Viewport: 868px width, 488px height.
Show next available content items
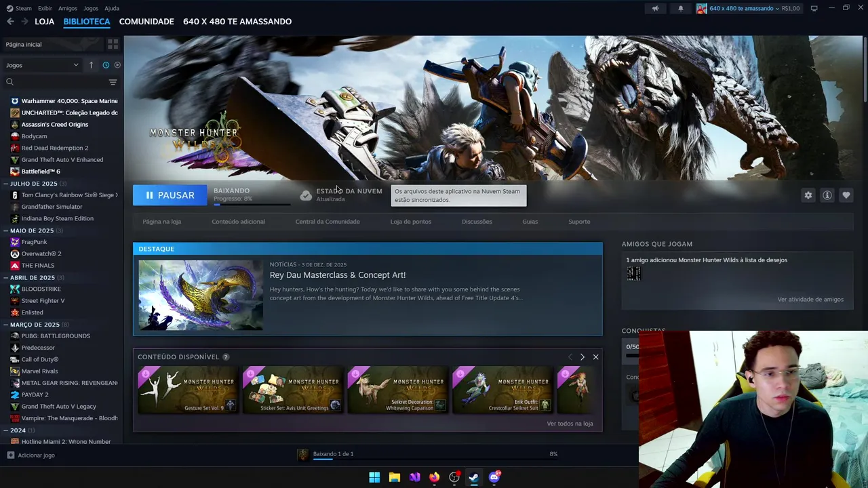pyautogui.click(x=582, y=357)
